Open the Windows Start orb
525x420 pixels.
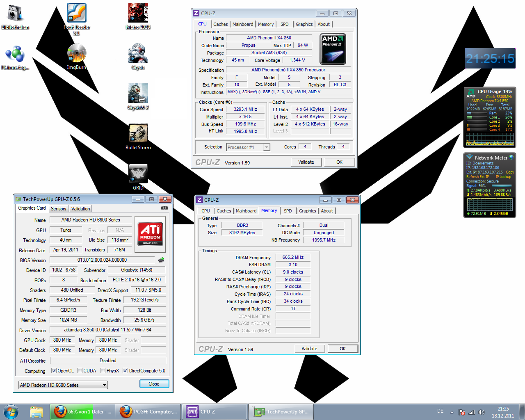[11, 412]
